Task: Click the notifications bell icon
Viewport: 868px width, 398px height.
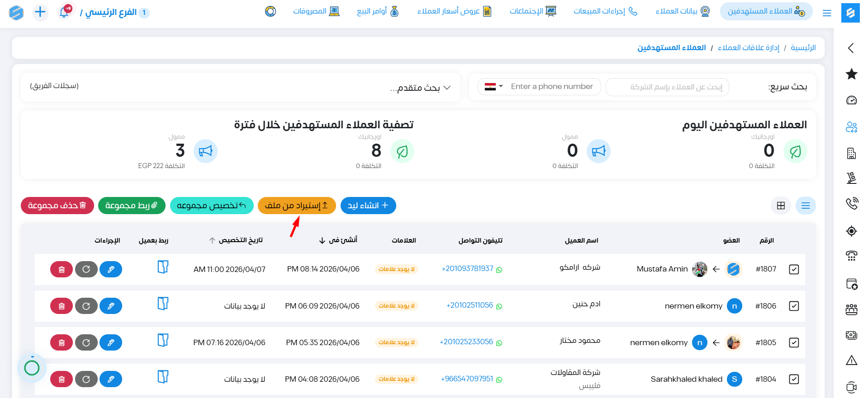Action: click(64, 12)
